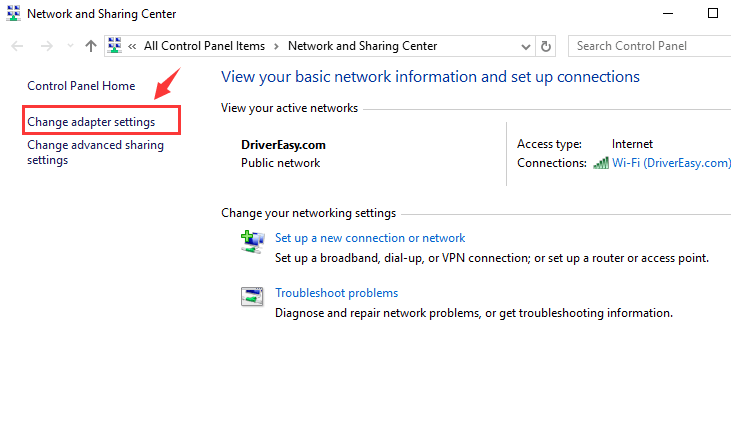Refresh the Control Panel address bar
This screenshot has height=429, width=731.
[x=545, y=46]
